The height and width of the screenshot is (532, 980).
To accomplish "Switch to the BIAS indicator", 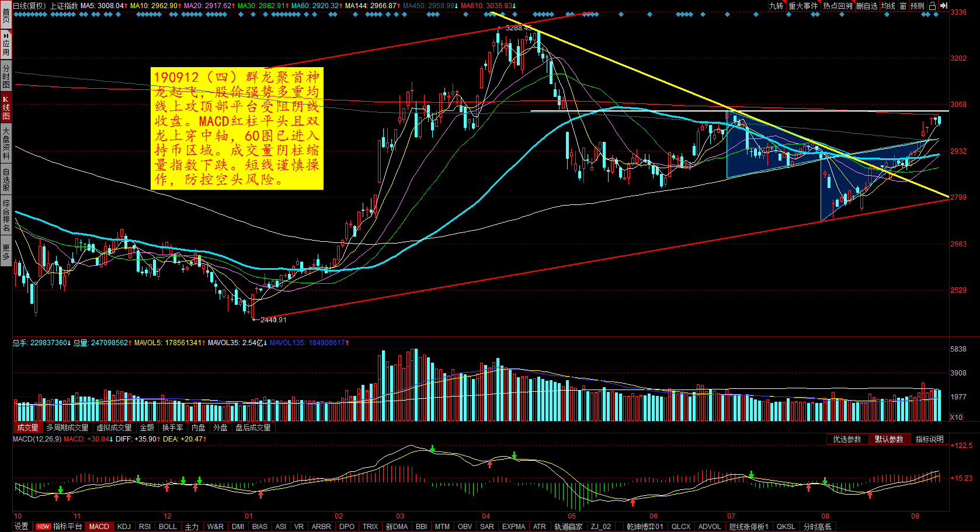I will [260, 526].
